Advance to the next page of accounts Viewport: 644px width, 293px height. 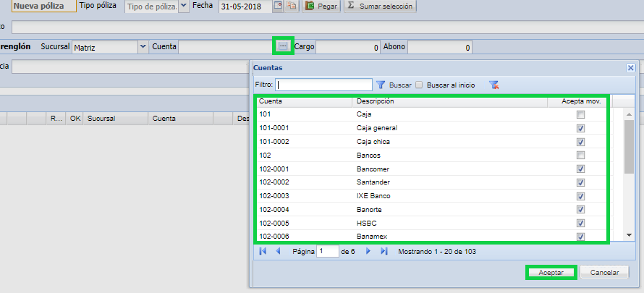coord(368,251)
